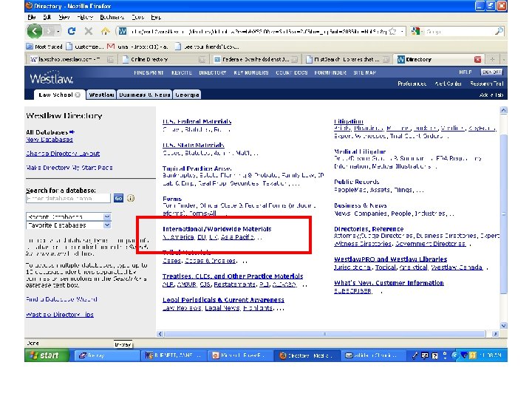Open the New Databases link
This screenshot has width=532, height=399.
[x=50, y=140]
